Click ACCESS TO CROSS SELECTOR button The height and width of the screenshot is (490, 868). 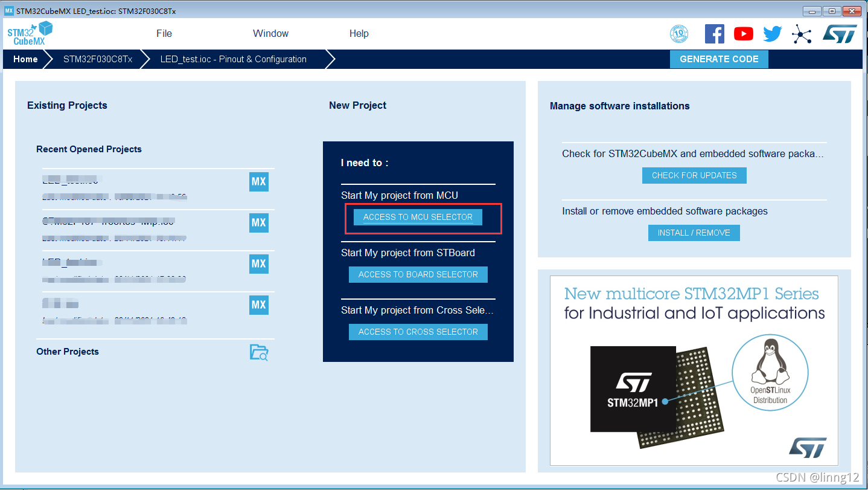point(418,332)
